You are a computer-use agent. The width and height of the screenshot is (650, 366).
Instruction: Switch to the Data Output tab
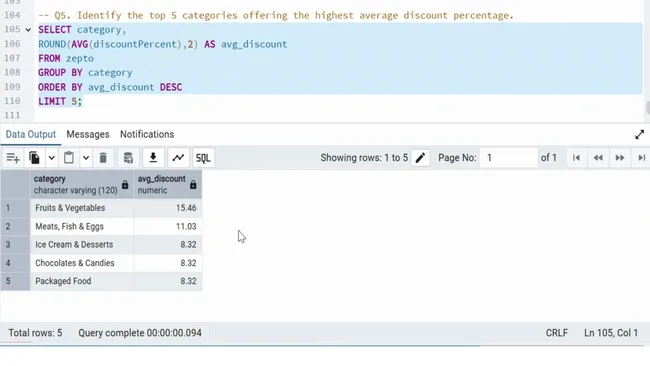point(31,134)
